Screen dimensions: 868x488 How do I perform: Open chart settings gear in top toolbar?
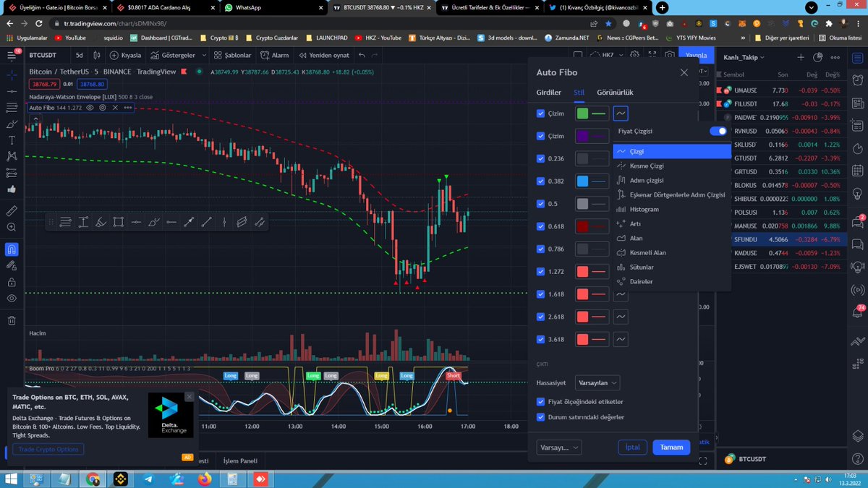(634, 55)
